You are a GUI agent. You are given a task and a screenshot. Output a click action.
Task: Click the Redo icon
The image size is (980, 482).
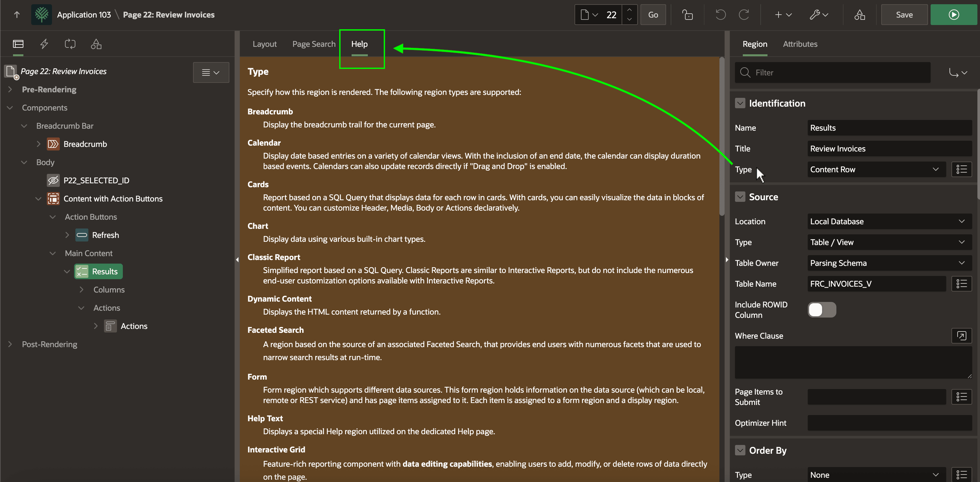coord(744,15)
